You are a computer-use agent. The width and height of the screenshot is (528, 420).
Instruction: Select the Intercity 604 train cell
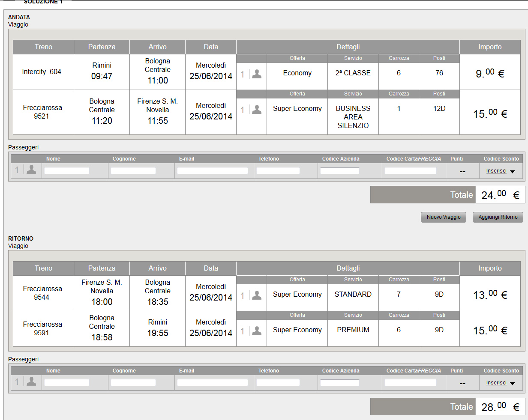pos(43,72)
